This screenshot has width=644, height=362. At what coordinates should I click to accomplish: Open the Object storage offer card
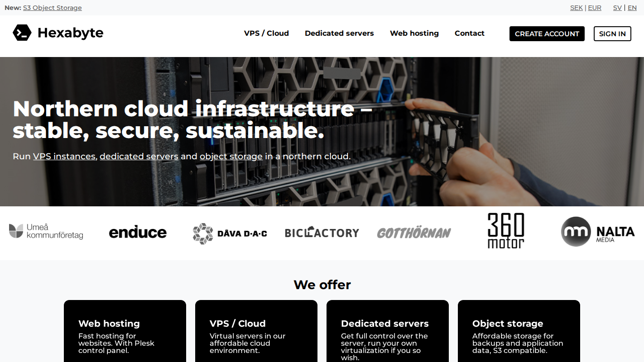click(519, 331)
